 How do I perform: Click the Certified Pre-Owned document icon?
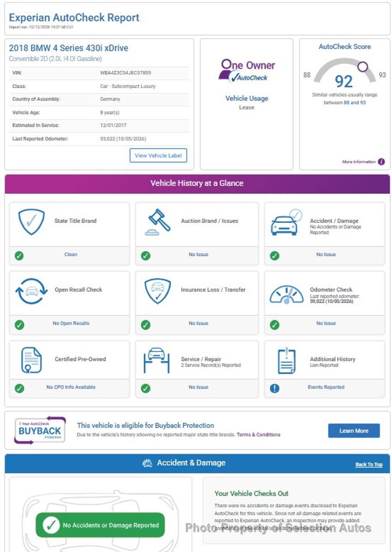coord(31,360)
